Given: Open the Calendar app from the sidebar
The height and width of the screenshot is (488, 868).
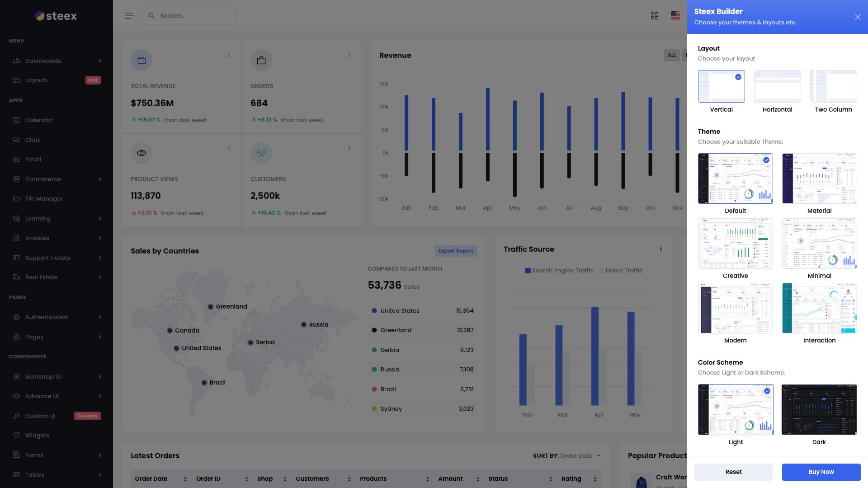Looking at the screenshot, I should coord(17,120).
